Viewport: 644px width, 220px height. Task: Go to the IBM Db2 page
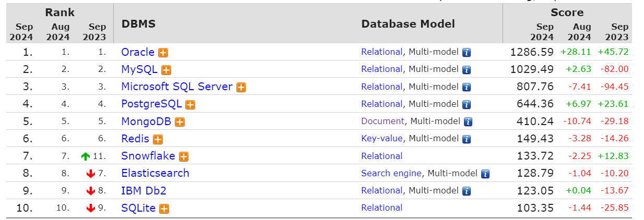pyautogui.click(x=144, y=190)
